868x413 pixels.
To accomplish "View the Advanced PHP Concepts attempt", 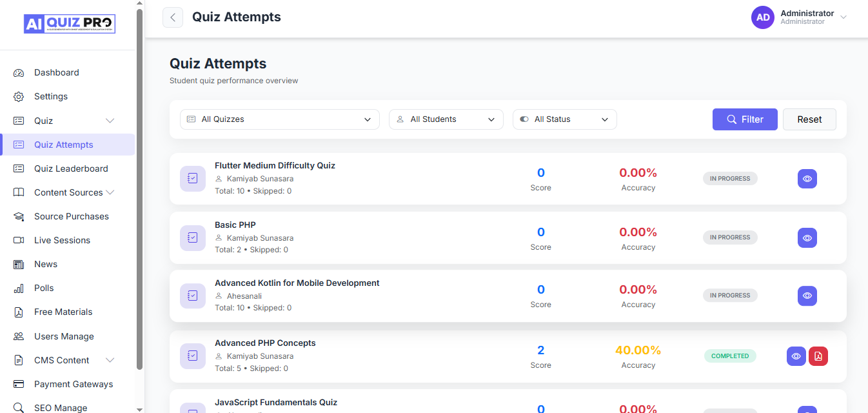I will [x=796, y=356].
